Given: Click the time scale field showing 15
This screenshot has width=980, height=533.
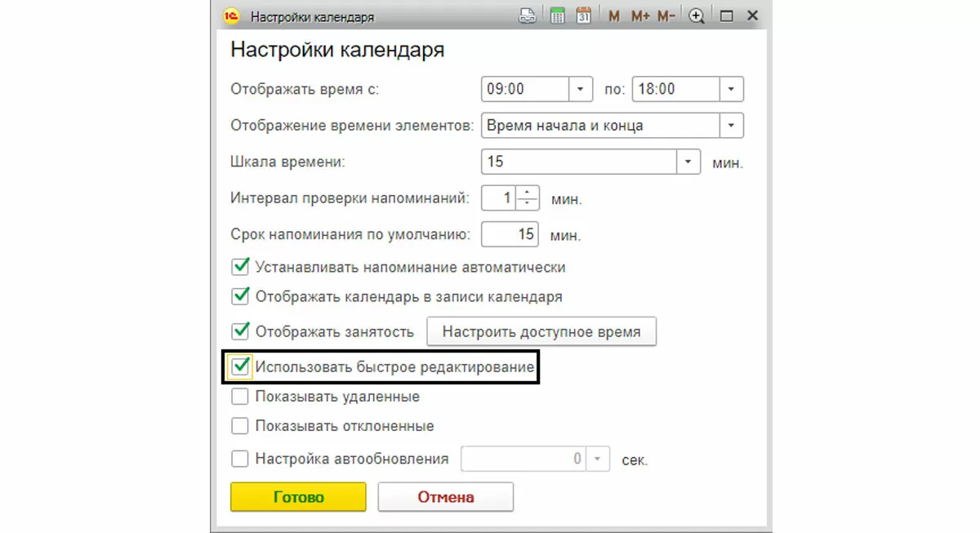Looking at the screenshot, I should coord(580,162).
